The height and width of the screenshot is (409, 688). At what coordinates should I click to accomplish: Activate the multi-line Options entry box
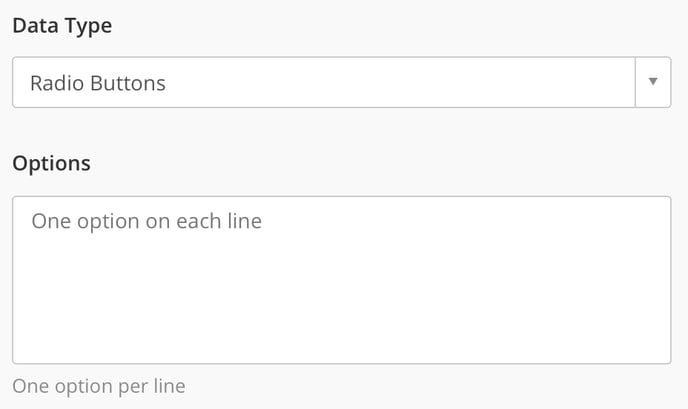point(341,280)
